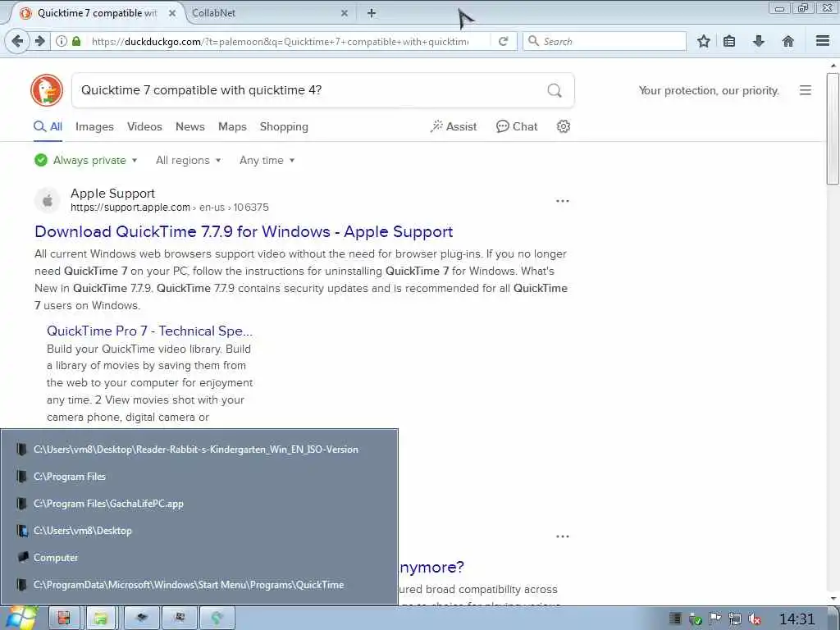This screenshot has width=840, height=630.
Task: Go back with the browser back arrow
Action: [17, 41]
